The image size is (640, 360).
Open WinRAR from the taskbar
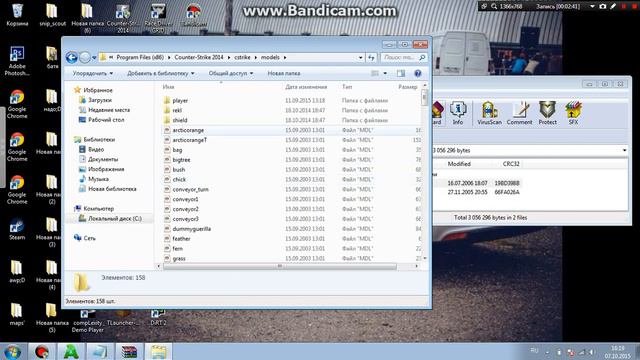[x=129, y=352]
